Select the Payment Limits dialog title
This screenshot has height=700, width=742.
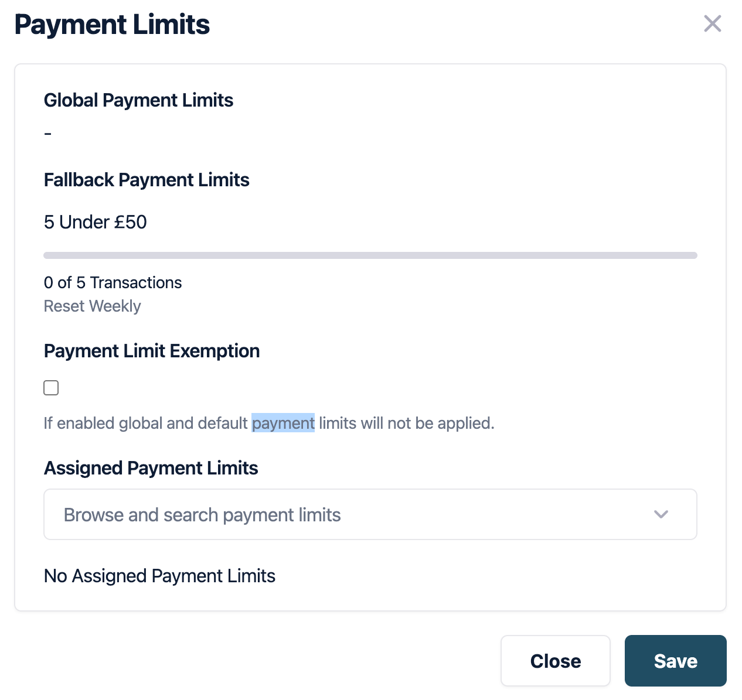pyautogui.click(x=112, y=25)
